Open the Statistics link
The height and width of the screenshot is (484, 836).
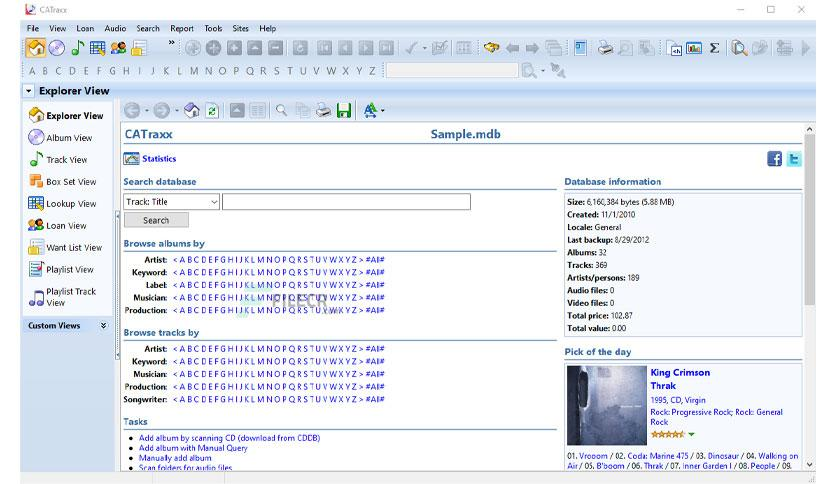(158, 158)
